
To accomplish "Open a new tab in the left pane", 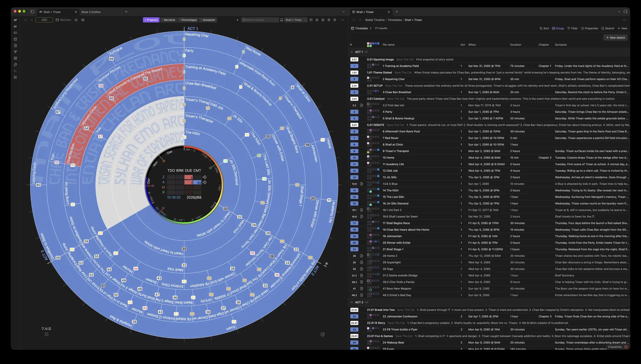I will [x=126, y=12].
